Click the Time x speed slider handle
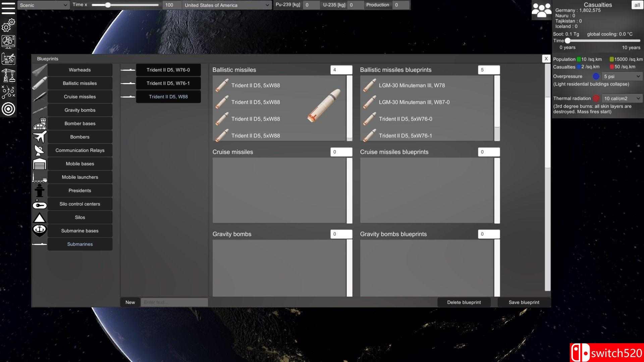Viewport: 644px width, 362px height. [x=108, y=5]
